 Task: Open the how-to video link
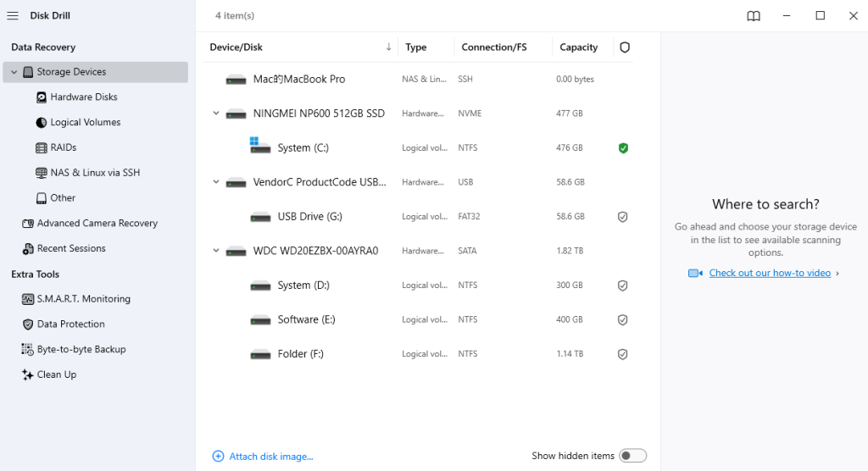(x=770, y=273)
